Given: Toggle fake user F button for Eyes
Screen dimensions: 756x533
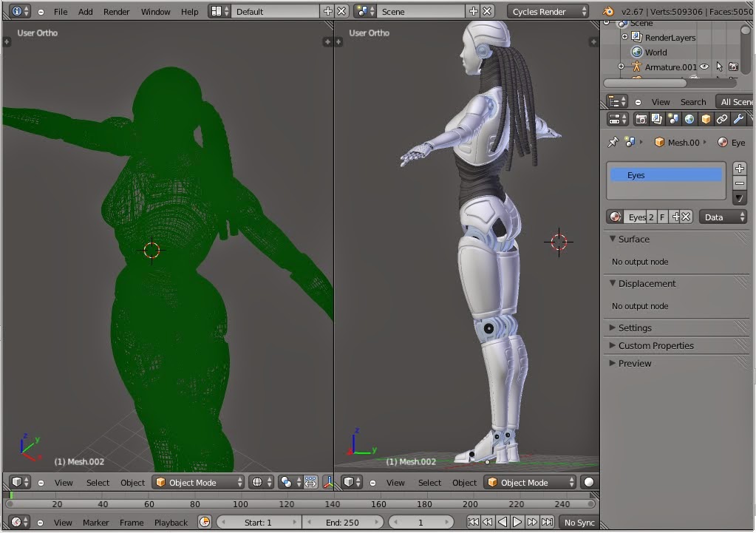Looking at the screenshot, I should pyautogui.click(x=662, y=217).
